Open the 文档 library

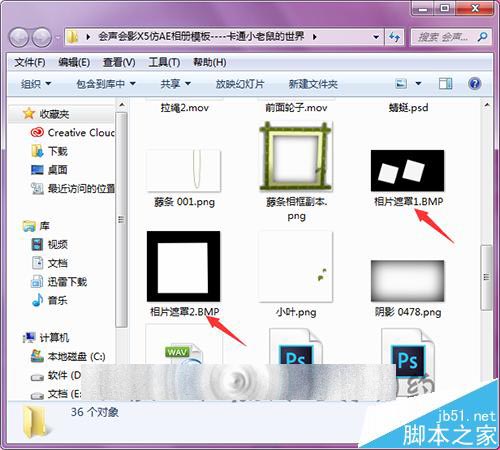tap(49, 263)
